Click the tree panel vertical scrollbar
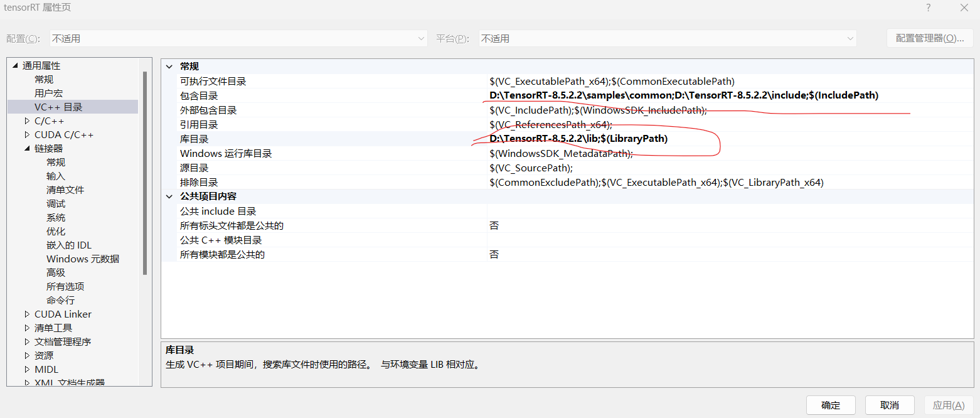This screenshot has height=418, width=980. [x=145, y=173]
